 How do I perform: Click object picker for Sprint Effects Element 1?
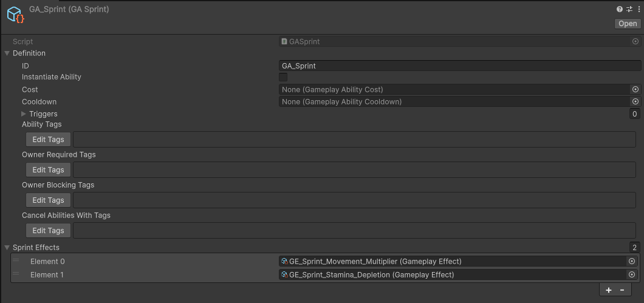tap(632, 274)
